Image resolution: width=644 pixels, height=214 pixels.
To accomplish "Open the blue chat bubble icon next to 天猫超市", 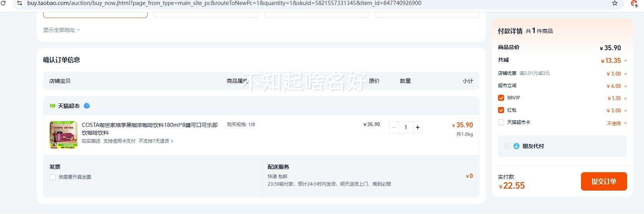I will tap(87, 105).
